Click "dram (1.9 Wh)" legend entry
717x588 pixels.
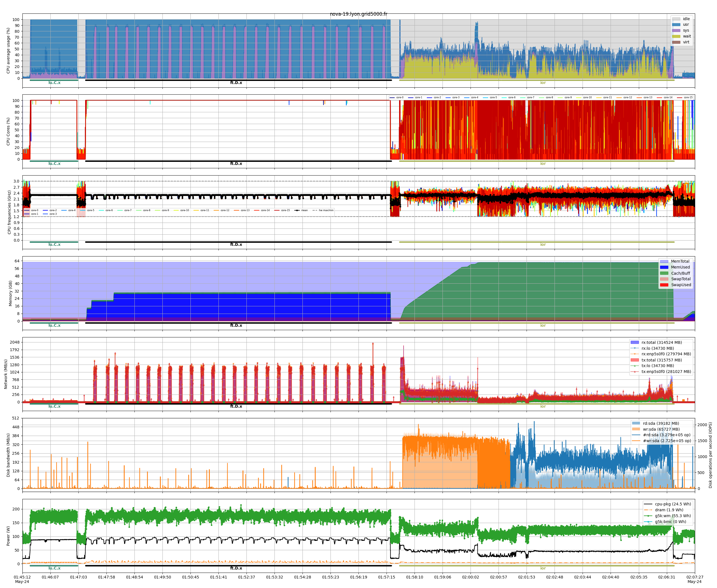pyautogui.click(x=669, y=510)
